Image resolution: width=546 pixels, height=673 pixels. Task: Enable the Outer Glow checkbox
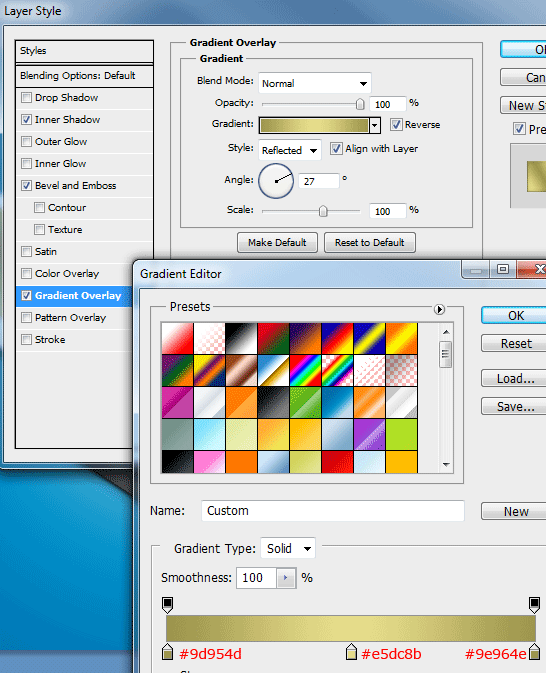pos(27,141)
